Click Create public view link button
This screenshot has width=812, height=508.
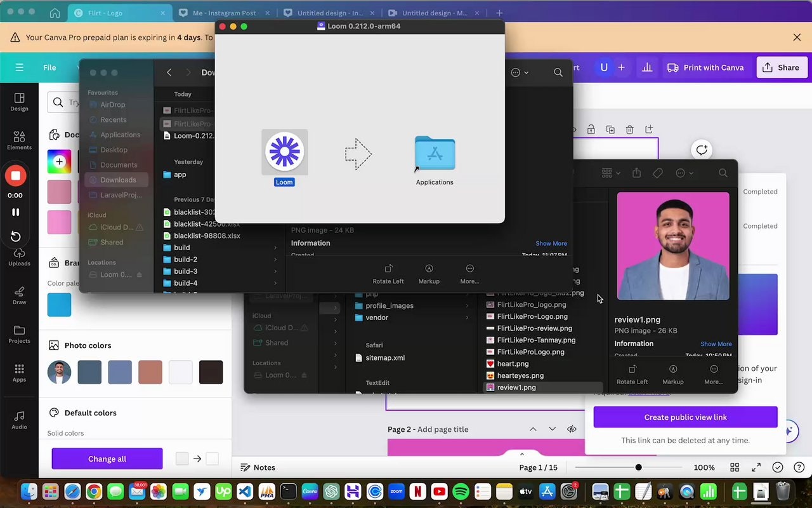point(685,417)
